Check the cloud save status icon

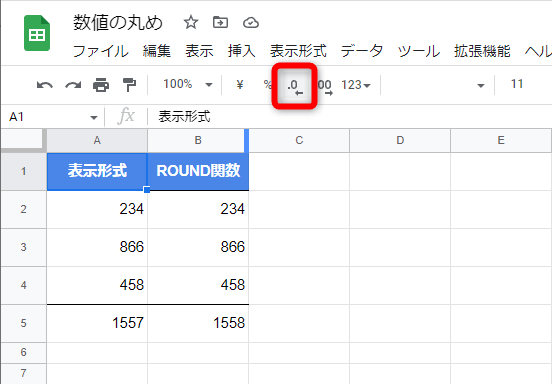point(251,23)
